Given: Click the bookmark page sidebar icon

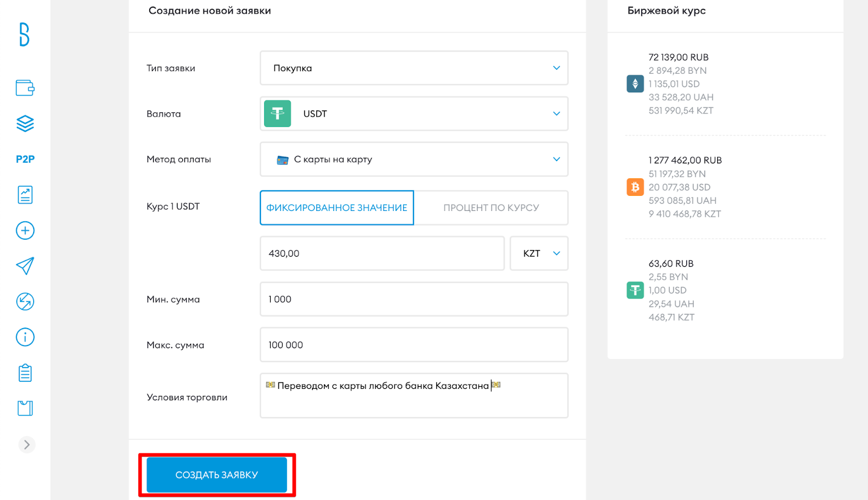Looking at the screenshot, I should point(25,408).
